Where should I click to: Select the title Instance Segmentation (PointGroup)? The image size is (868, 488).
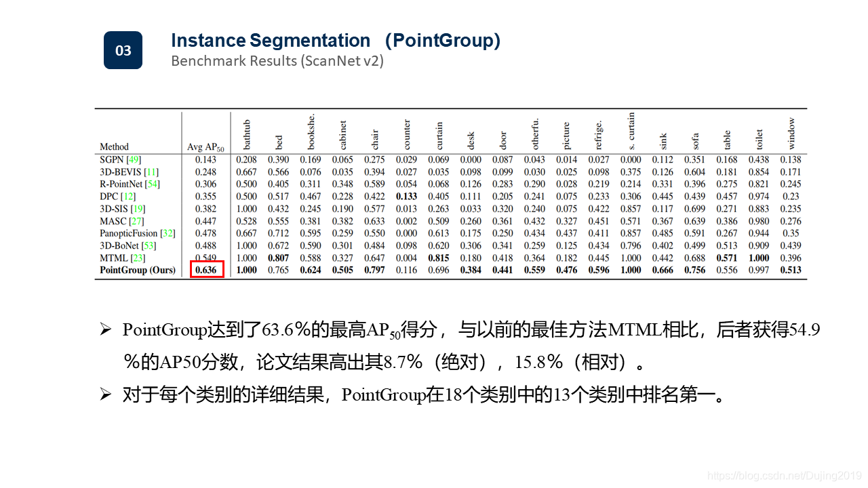pos(336,41)
